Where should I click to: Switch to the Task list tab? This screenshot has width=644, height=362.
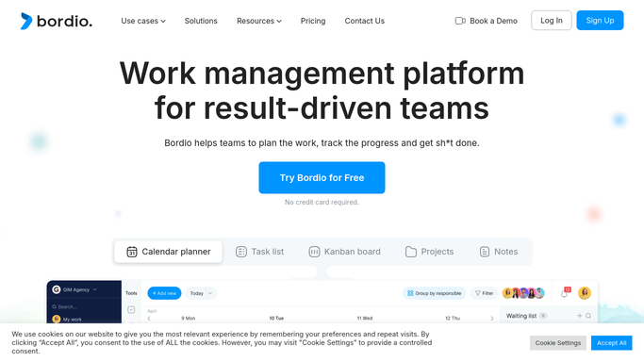pyautogui.click(x=259, y=252)
